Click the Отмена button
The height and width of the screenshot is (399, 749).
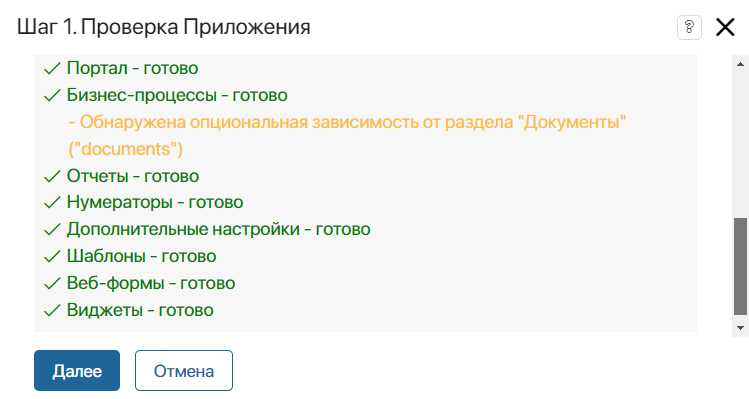(183, 370)
